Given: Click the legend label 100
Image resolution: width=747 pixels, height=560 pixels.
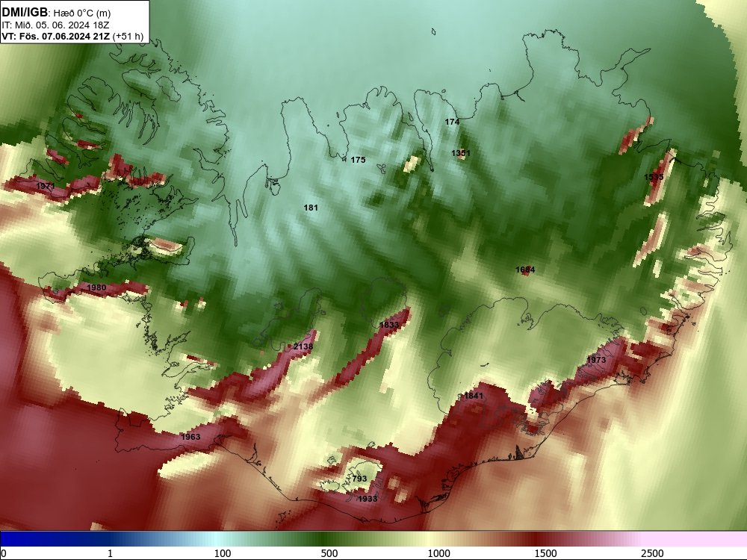Looking at the screenshot, I should point(223,553).
